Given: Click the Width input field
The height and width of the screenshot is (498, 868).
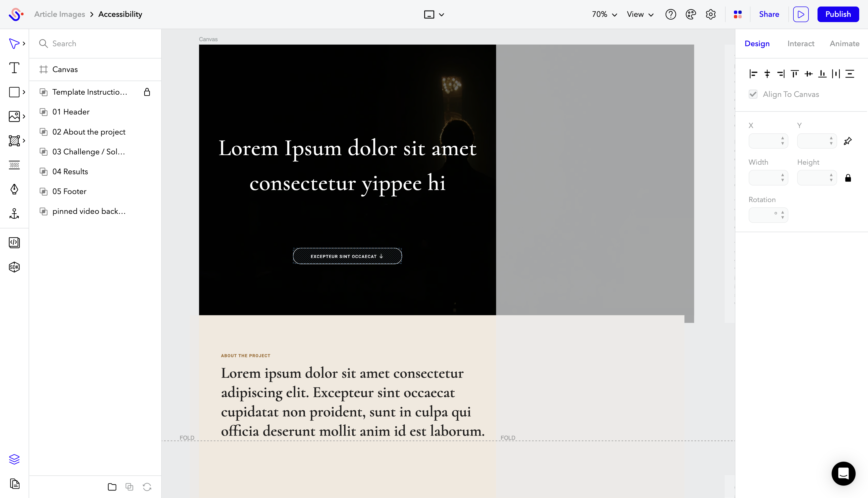Looking at the screenshot, I should [x=768, y=178].
